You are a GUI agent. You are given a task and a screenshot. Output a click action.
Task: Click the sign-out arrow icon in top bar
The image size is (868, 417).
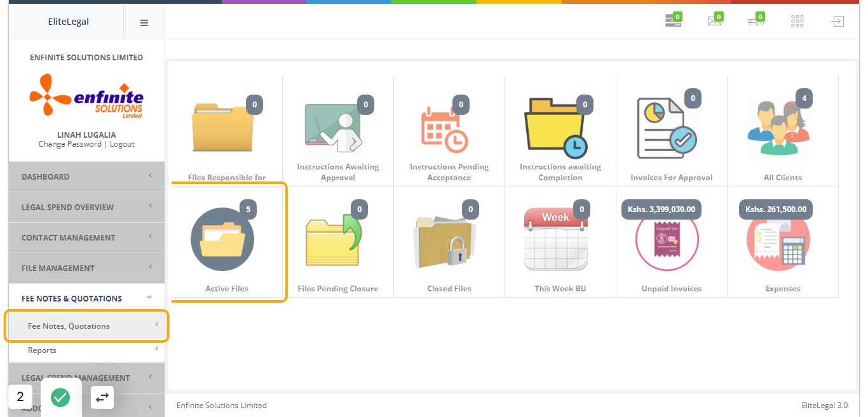(837, 21)
